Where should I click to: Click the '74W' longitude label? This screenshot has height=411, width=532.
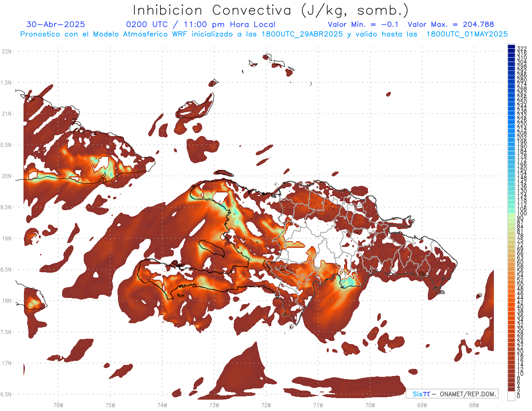pos(162,405)
